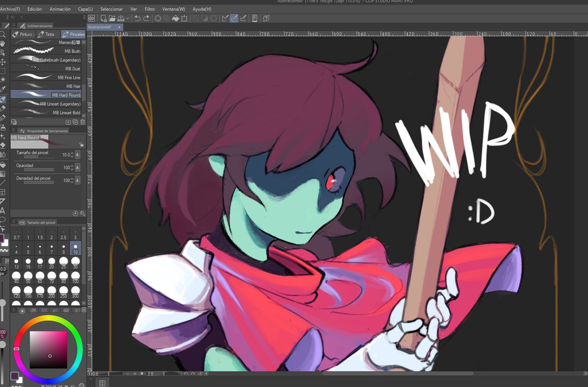588x387 pixels.
Task: Click the Tamaño del pincel slider bar
Action: (39, 157)
